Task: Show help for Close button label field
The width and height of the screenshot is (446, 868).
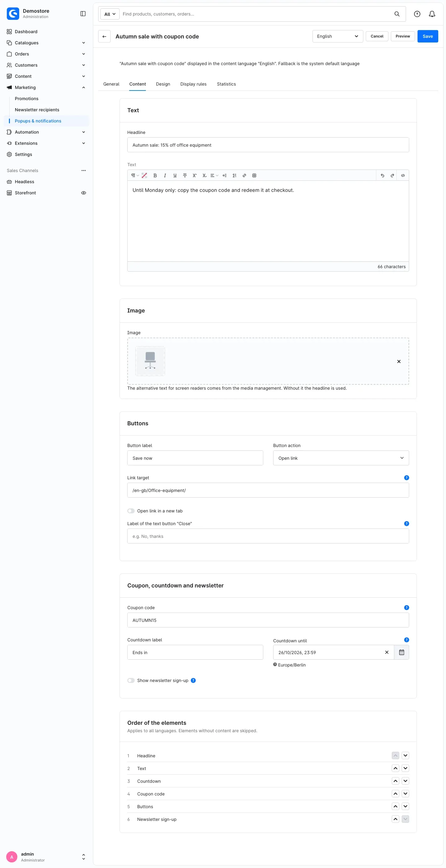Action: click(x=407, y=524)
